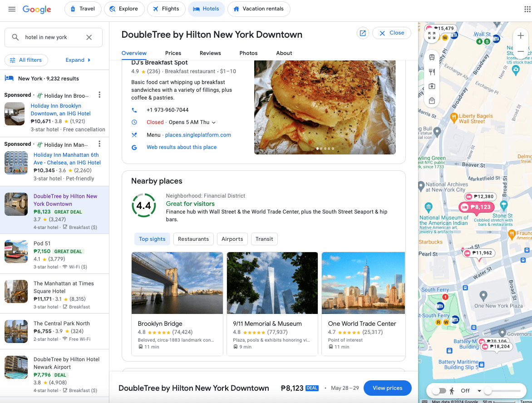The image size is (532, 403).
Task: Click the Google logo
Action: tap(37, 9)
